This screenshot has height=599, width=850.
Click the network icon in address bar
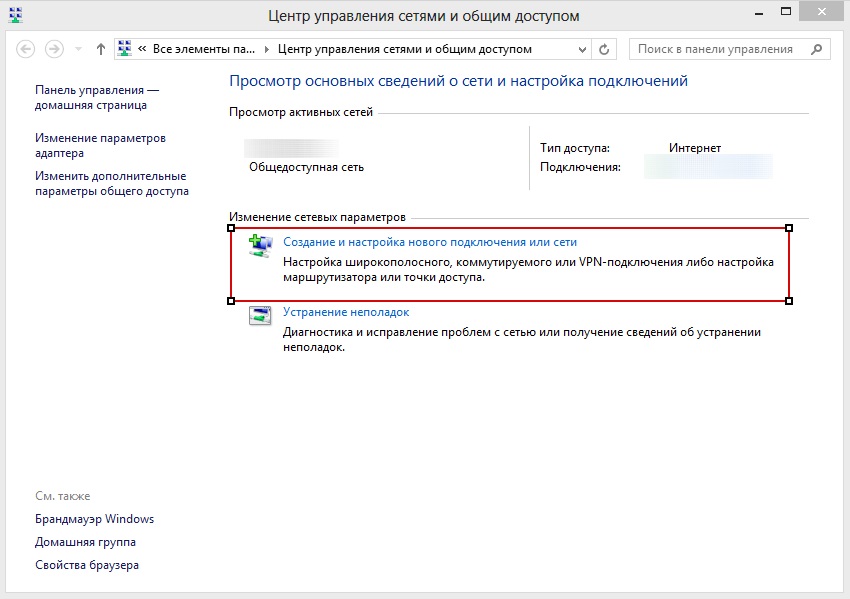(125, 49)
